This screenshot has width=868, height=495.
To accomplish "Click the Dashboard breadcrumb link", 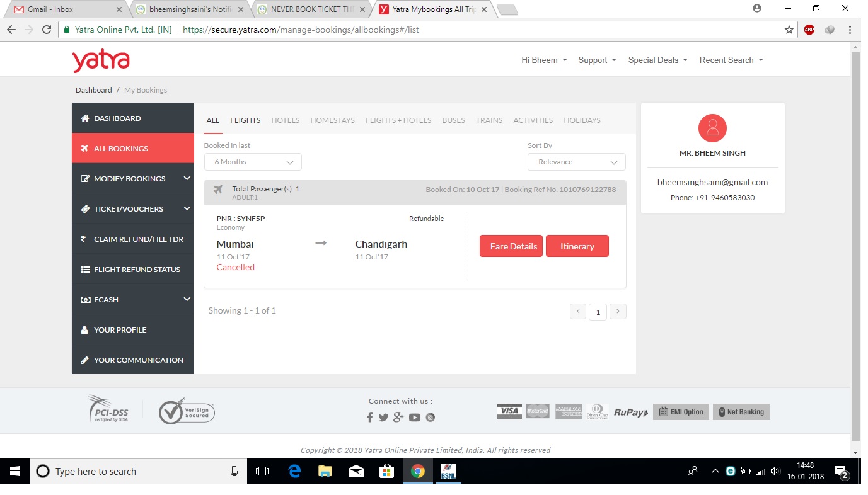I will pos(94,90).
